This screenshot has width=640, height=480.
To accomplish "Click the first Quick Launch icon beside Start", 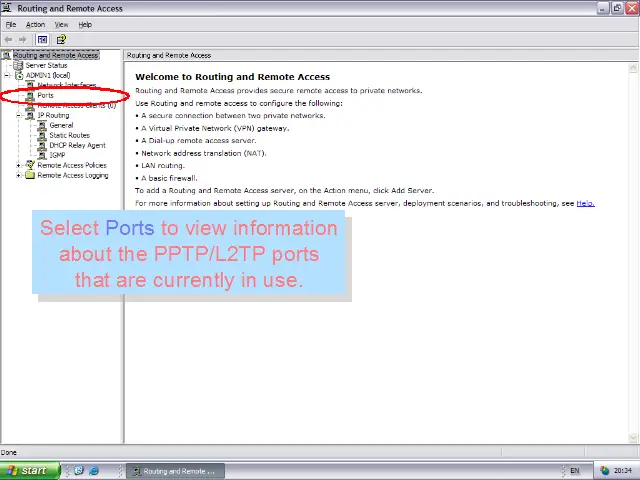I will coord(79,471).
